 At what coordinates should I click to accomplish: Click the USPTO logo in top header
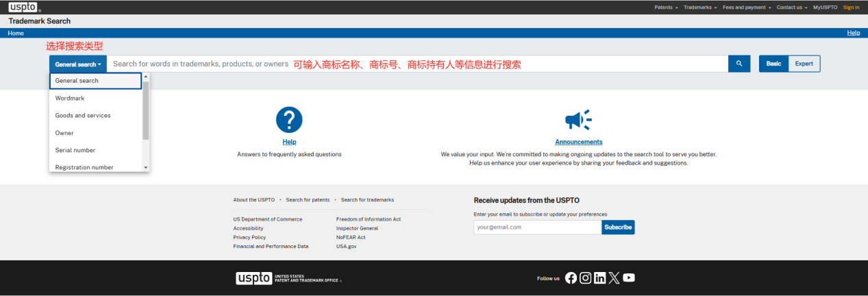[x=25, y=7]
